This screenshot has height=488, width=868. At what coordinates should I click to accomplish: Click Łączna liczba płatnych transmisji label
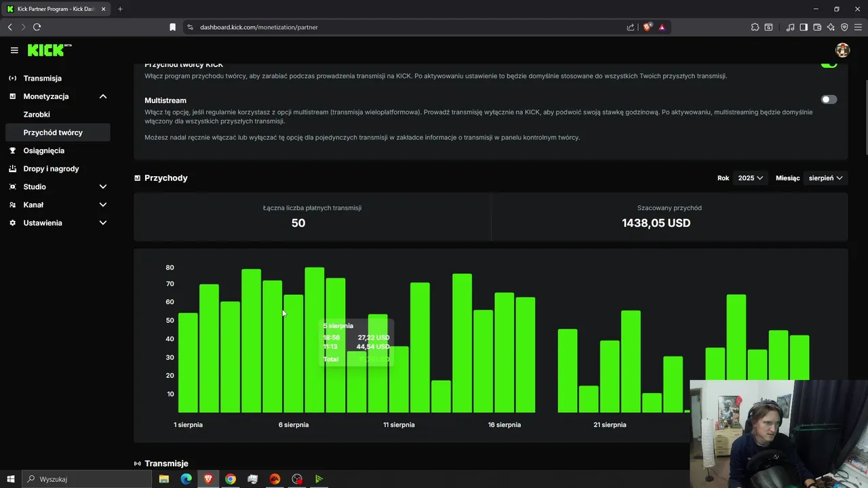(312, 208)
